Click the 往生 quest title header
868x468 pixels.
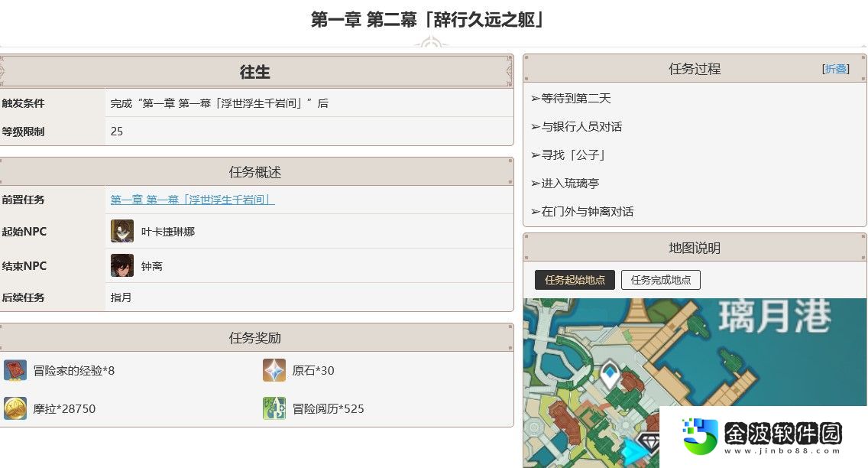(255, 72)
